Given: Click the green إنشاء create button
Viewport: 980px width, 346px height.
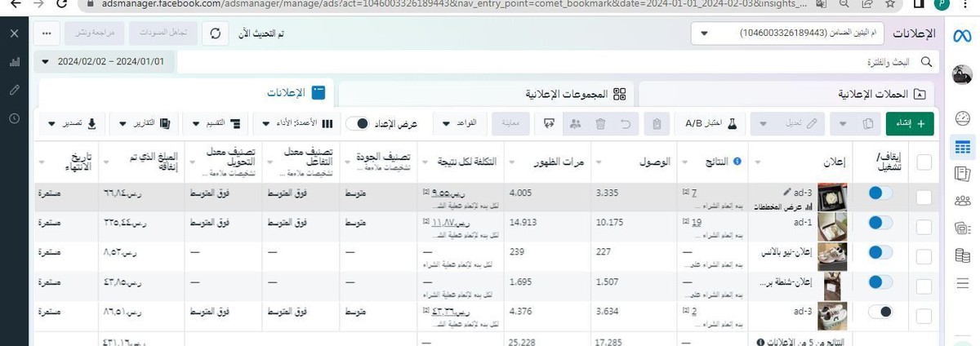Looking at the screenshot, I should point(910,123).
